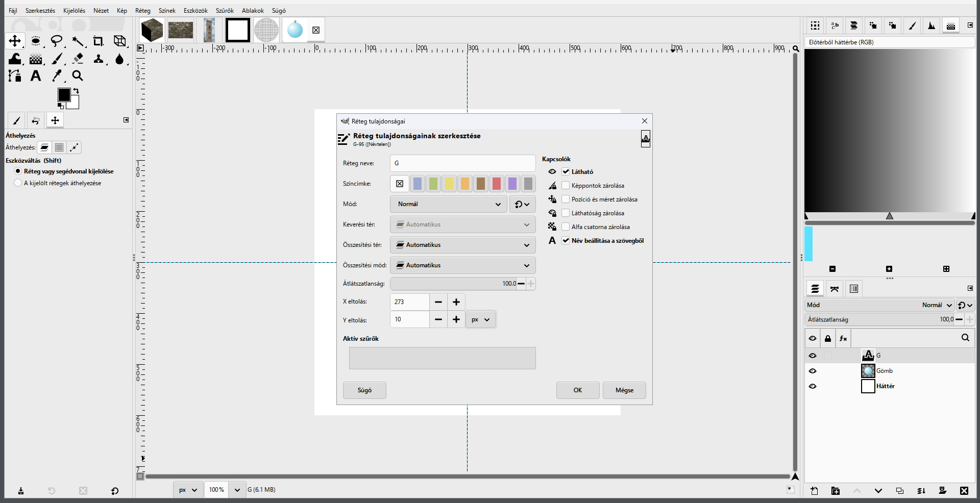The image size is (980, 503).
Task: Enable Alfa csatorna zárolása checkbox
Action: [566, 227]
